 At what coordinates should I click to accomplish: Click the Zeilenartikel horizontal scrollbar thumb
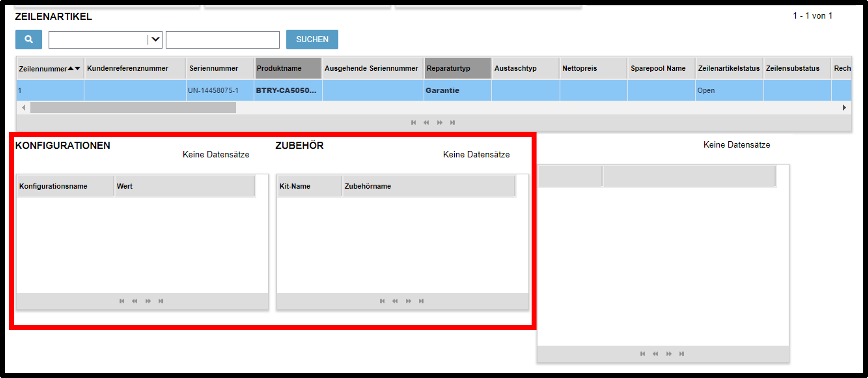point(133,108)
